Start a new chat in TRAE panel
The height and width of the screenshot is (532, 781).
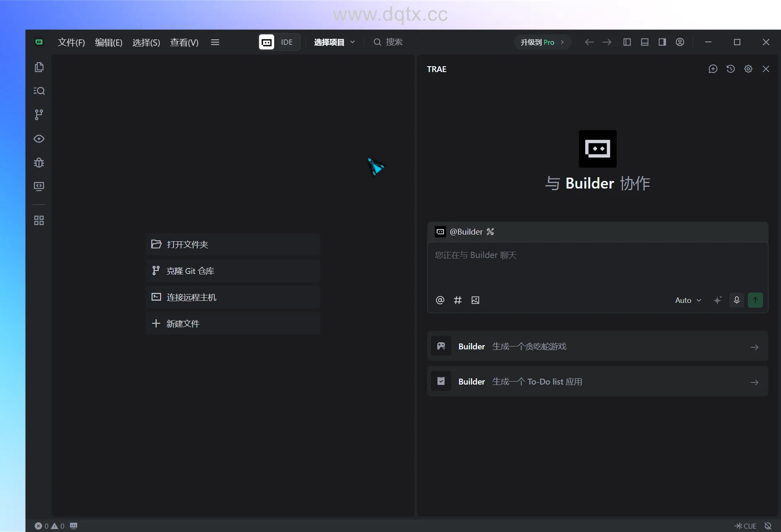click(x=713, y=69)
